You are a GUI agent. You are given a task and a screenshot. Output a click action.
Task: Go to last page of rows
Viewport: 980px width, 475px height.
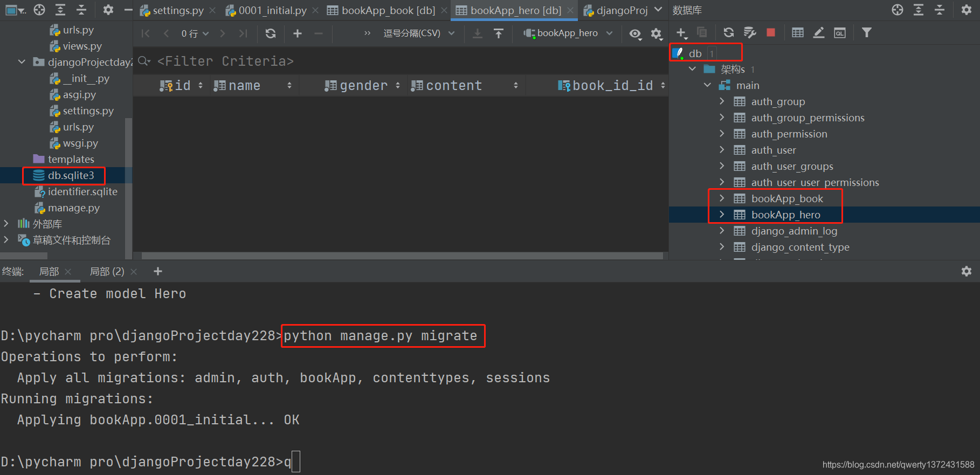tap(243, 33)
